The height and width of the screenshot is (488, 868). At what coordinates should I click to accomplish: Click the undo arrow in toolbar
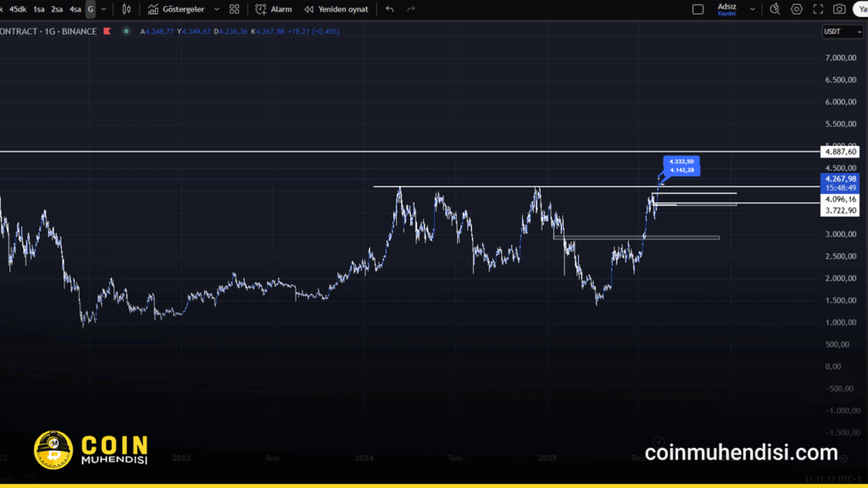pos(389,9)
